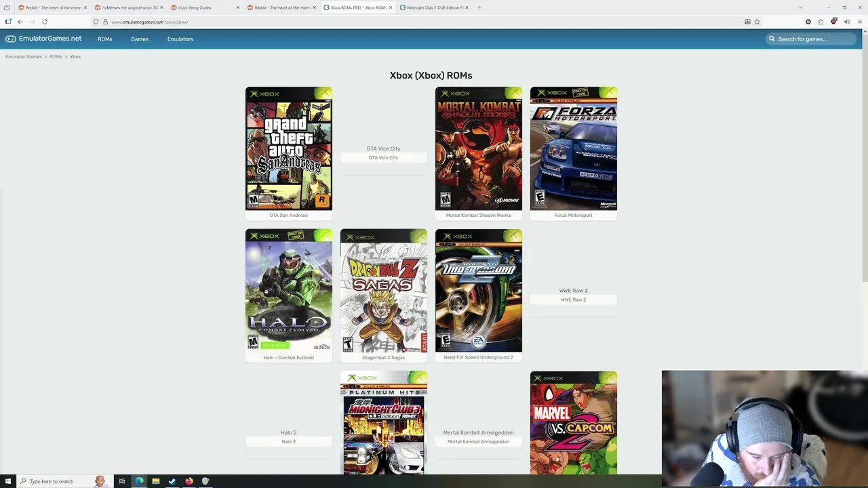Click the search magnifier icon in header
868x488 pixels.
click(772, 39)
